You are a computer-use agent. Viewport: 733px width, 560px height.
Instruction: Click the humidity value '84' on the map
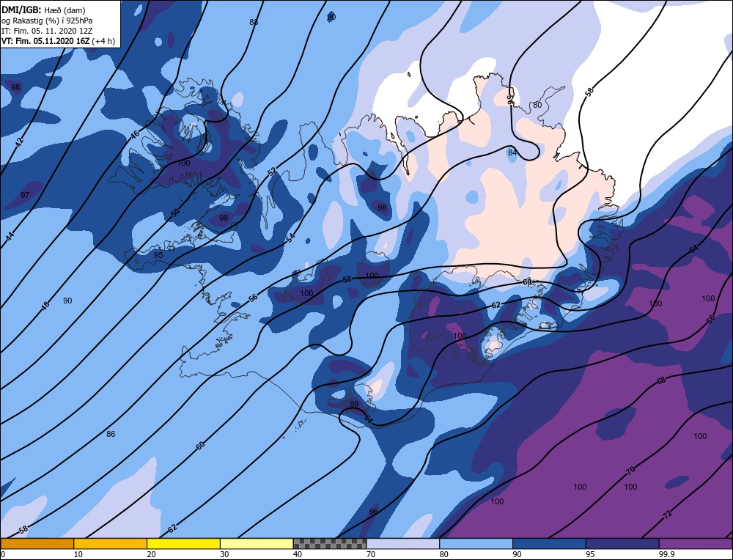pyautogui.click(x=512, y=152)
